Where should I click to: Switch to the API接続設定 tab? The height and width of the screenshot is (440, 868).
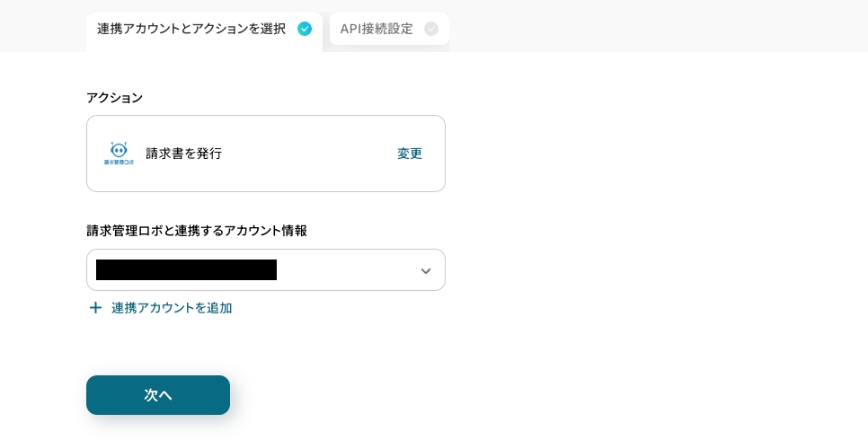[x=377, y=29]
